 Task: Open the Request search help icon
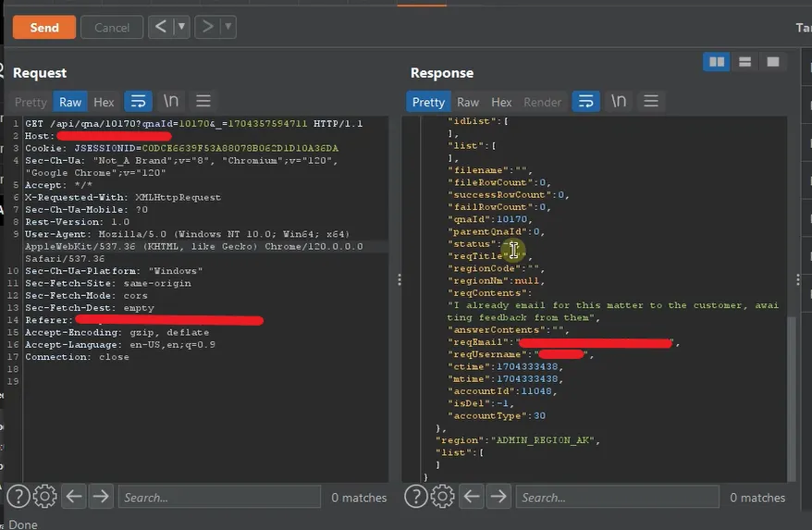point(18,497)
